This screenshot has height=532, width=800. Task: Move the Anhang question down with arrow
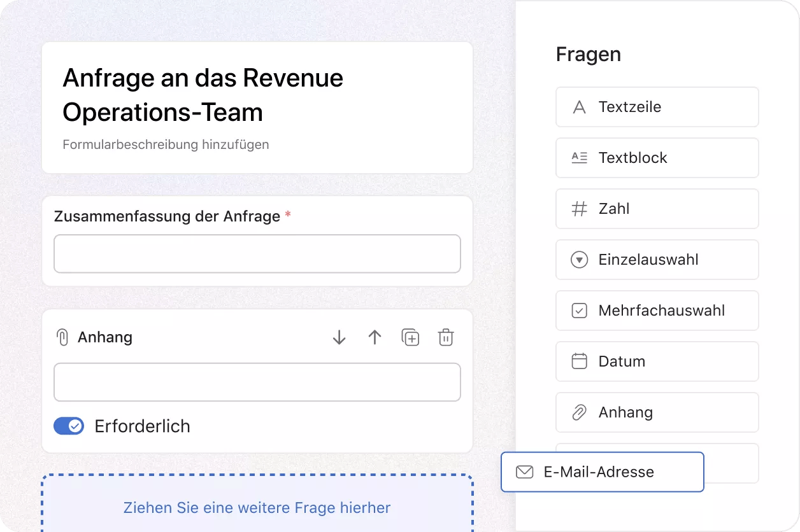(339, 337)
